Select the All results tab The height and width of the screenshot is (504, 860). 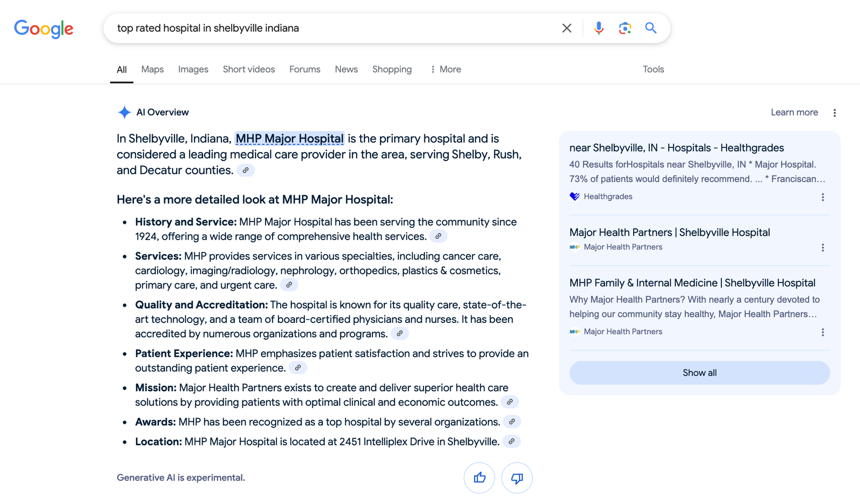121,70
